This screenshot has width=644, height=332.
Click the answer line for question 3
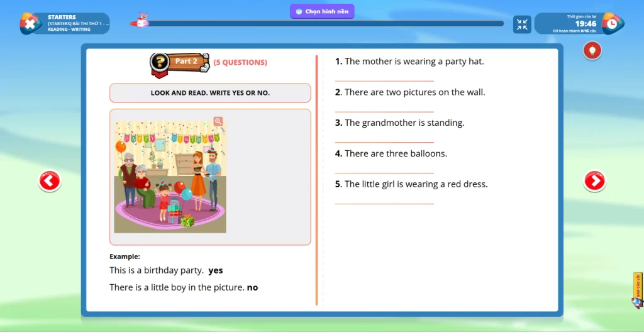384,138
